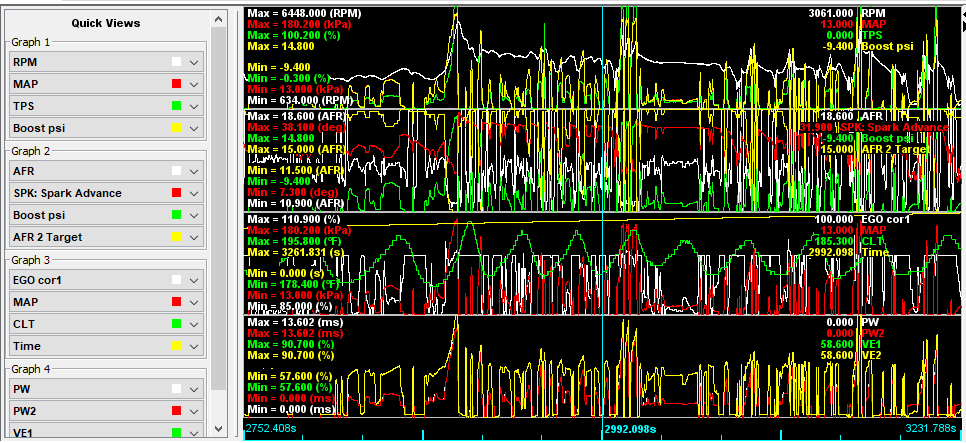Click the red swatch next to Spark Advance
This screenshot has height=443, width=966.
[x=178, y=193]
